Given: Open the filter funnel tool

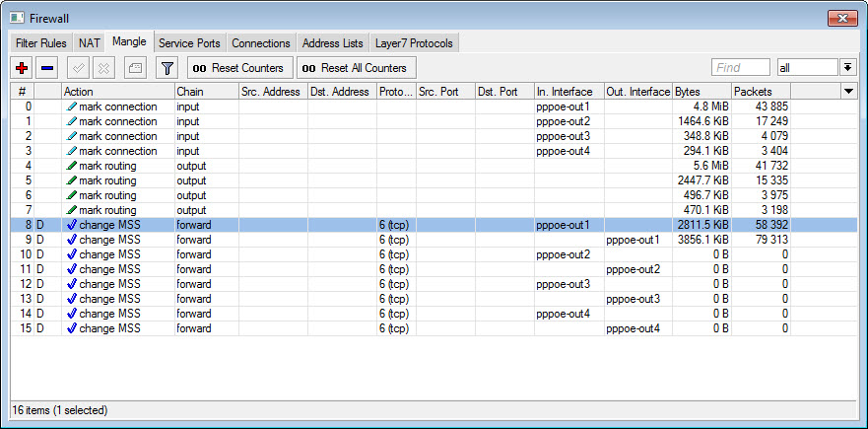Looking at the screenshot, I should (167, 68).
